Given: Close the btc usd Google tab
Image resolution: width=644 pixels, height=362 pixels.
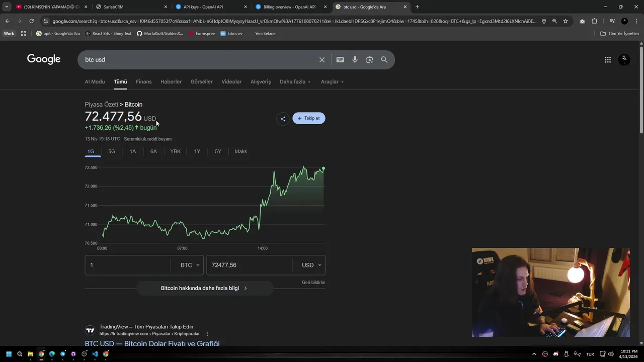Looking at the screenshot, I should pos(405,7).
